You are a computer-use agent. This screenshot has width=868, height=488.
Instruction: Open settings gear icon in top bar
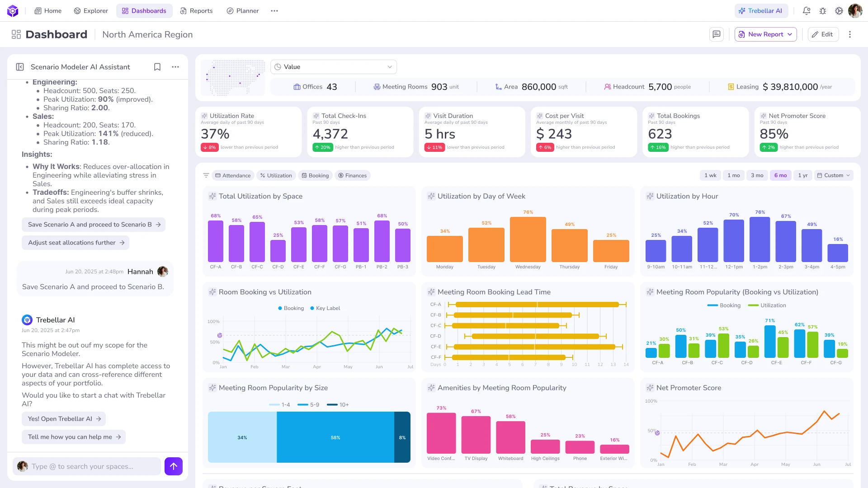click(839, 11)
